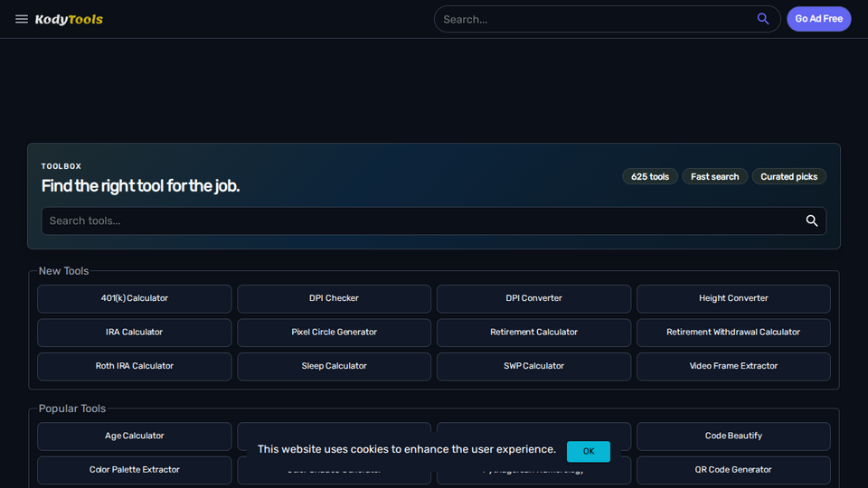
Task: Open the DPI Converter tool
Action: [x=533, y=298]
